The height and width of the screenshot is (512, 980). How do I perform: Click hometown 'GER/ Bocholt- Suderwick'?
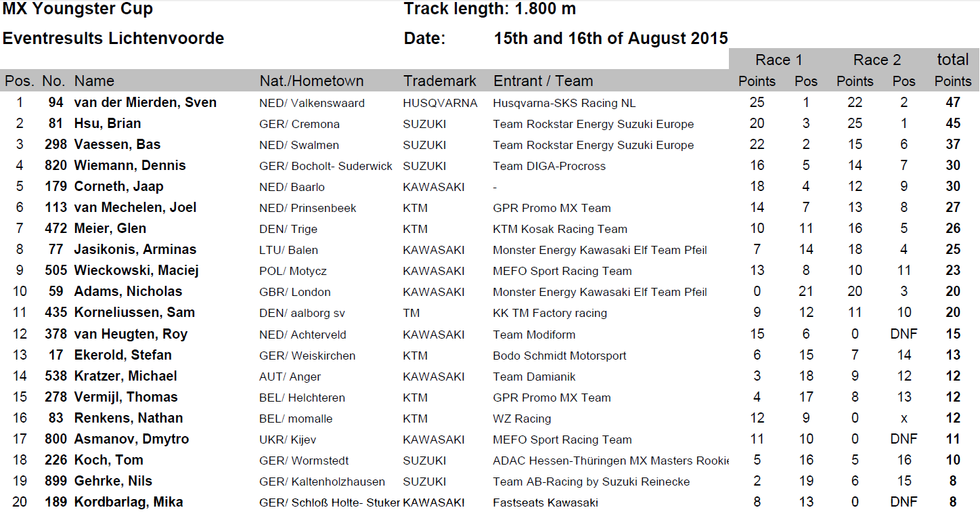coord(326,167)
